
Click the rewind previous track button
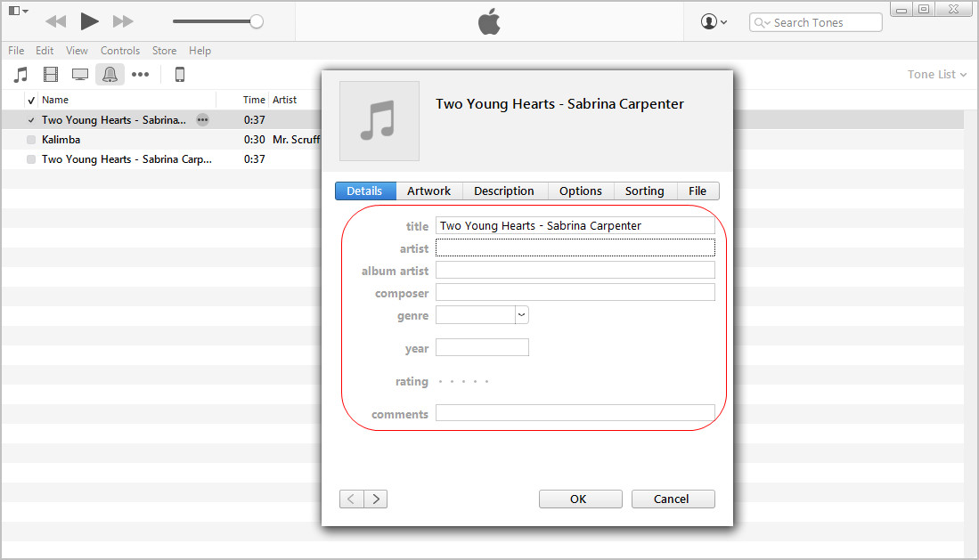[x=55, y=22]
